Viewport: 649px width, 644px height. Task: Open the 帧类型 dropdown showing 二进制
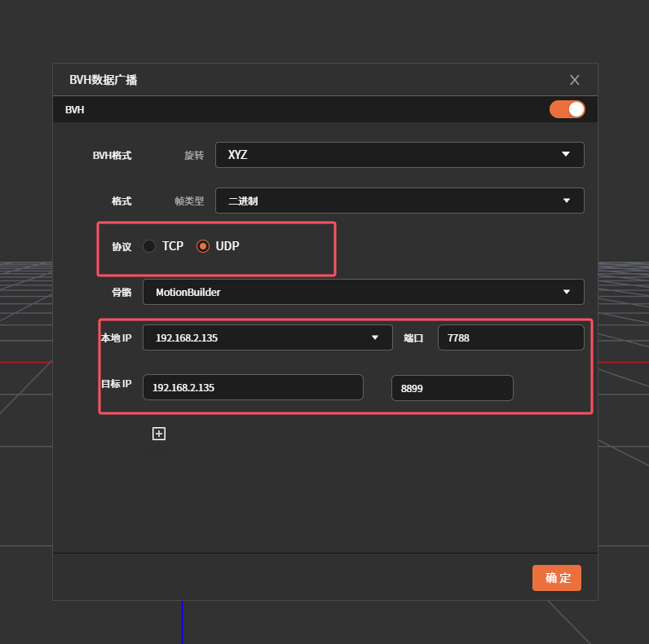coord(400,201)
